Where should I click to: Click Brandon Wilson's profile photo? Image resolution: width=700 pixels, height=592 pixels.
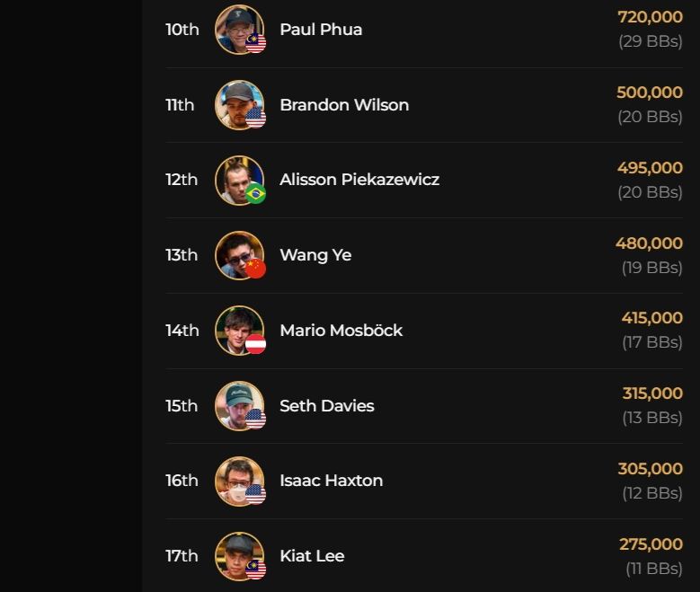tap(238, 105)
